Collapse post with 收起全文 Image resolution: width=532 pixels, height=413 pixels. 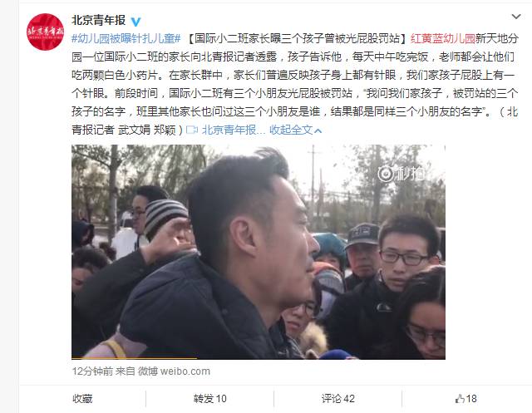tap(291, 130)
